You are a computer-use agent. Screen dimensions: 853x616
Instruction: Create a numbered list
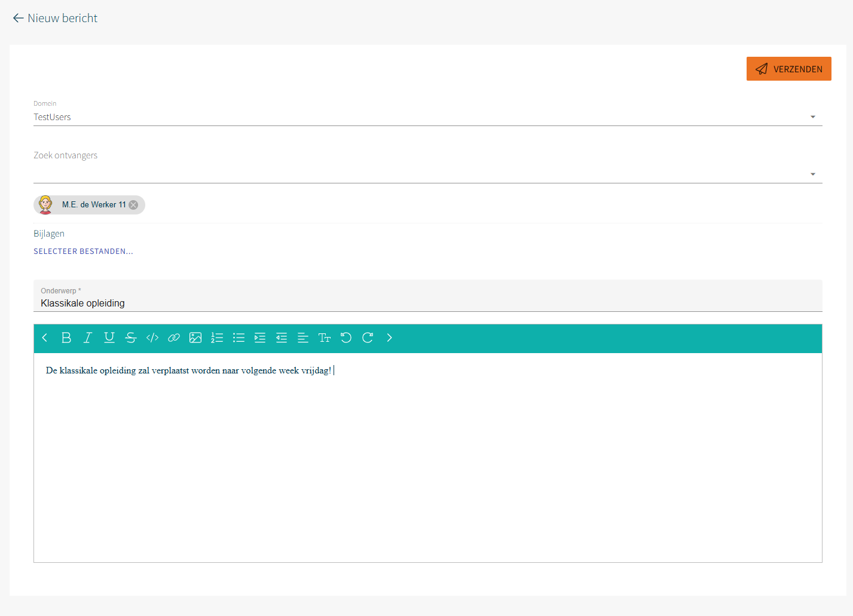click(217, 338)
